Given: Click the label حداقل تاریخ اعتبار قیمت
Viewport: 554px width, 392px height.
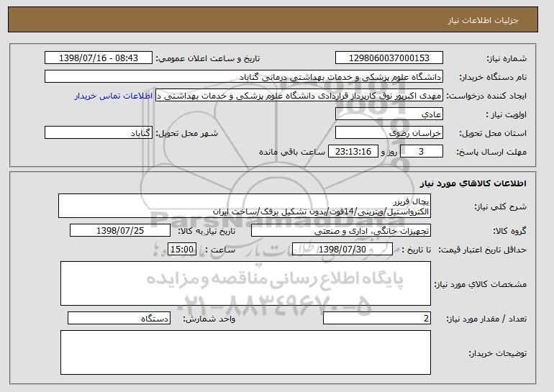Looking at the screenshot, I should (482, 250).
